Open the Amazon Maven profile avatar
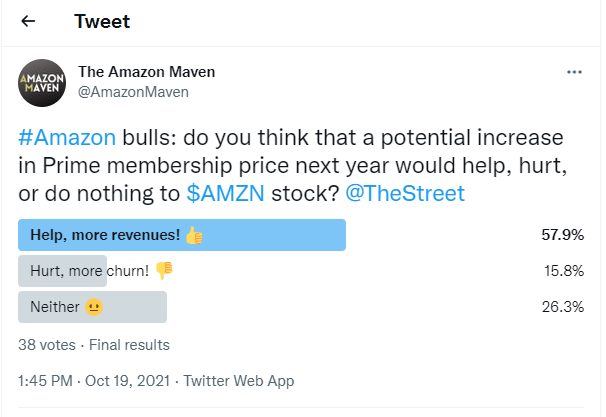Viewport: 606px width, 417px height. [42, 83]
